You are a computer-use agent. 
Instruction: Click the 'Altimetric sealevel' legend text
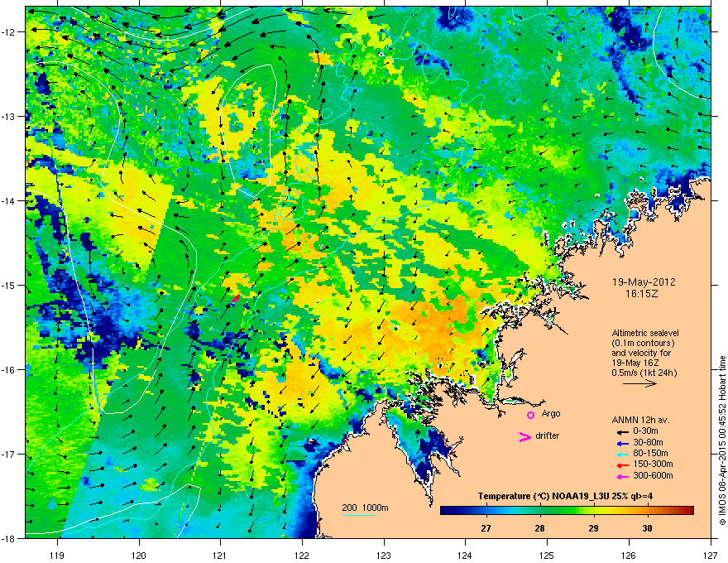pyautogui.click(x=645, y=333)
